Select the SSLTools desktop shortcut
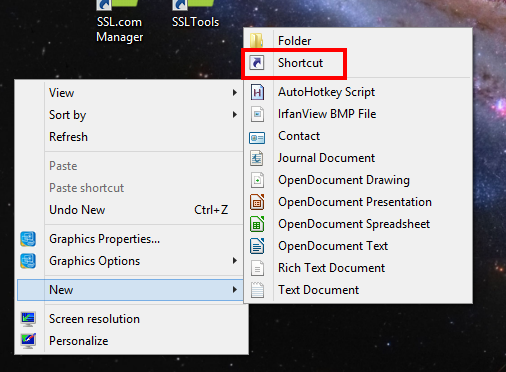This screenshot has height=372, width=506. coord(195,15)
